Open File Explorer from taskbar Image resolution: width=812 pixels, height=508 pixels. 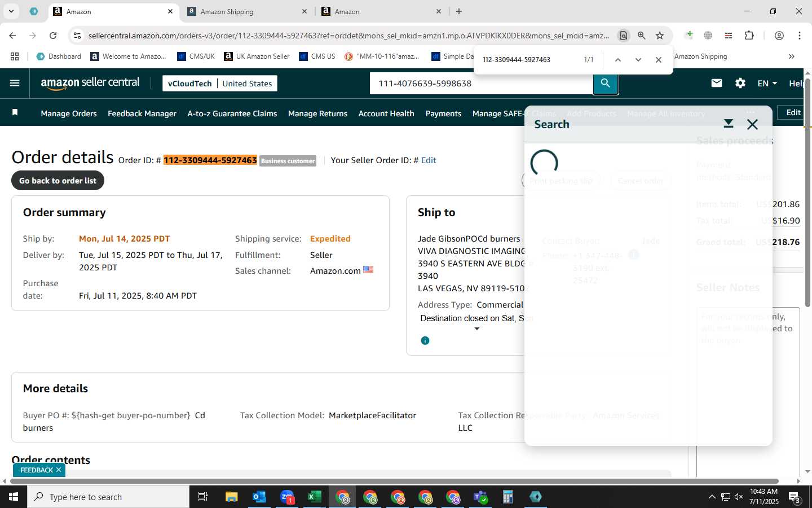coord(232,497)
